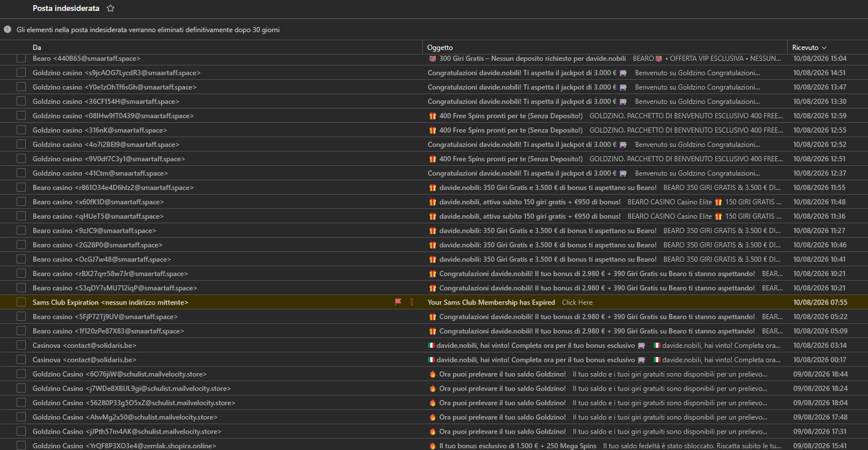Open the email from Bearo casino qHUeT5
Screen dimensions: 868x450
point(434,216)
